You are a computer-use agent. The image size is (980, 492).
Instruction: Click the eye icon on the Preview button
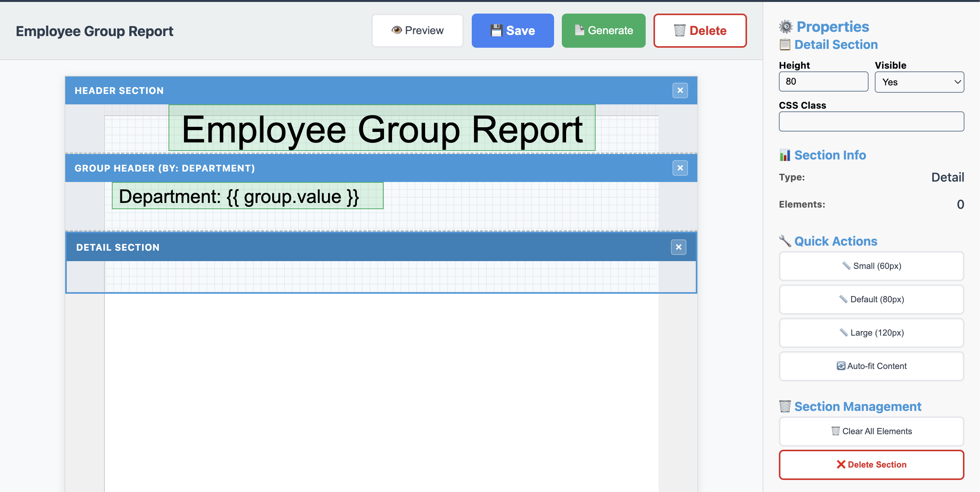point(397,30)
